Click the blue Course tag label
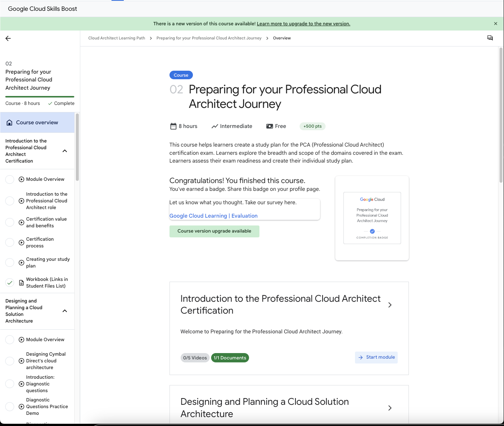 (x=181, y=75)
